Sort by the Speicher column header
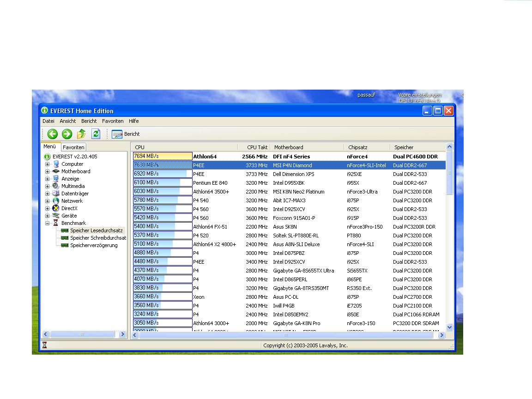This screenshot has width=532, height=399. (417, 147)
